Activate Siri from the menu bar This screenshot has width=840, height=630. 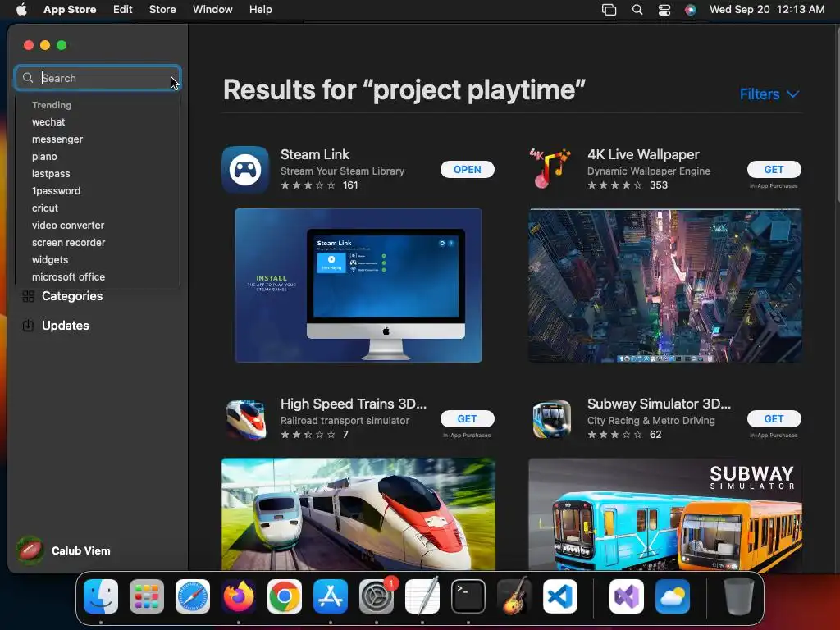691,10
